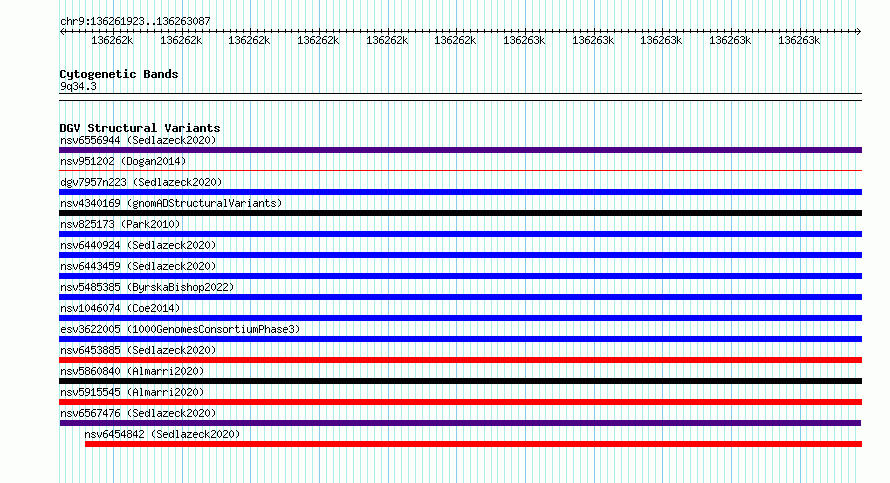The width and height of the screenshot is (890, 483).
Task: Open the nsv4340169 (gnomADStructuralVariants) label
Action: (171, 203)
